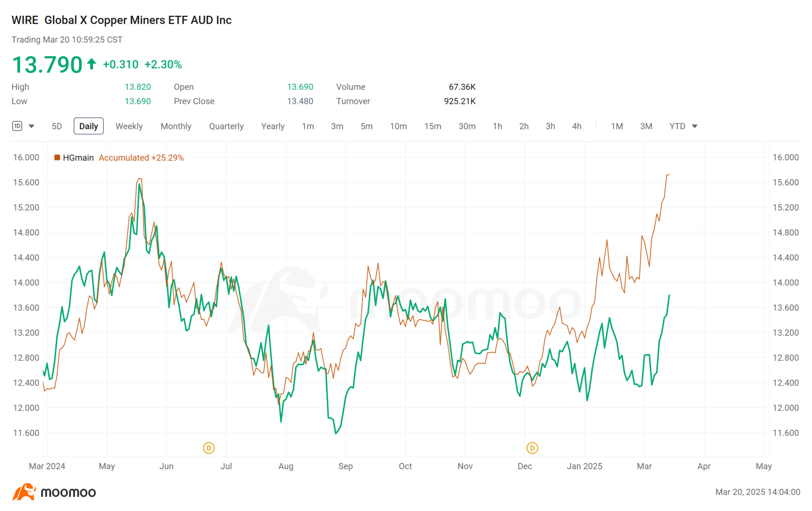Switch to the Yearly timeframe
Screen dimensions: 812x511
tap(273, 126)
